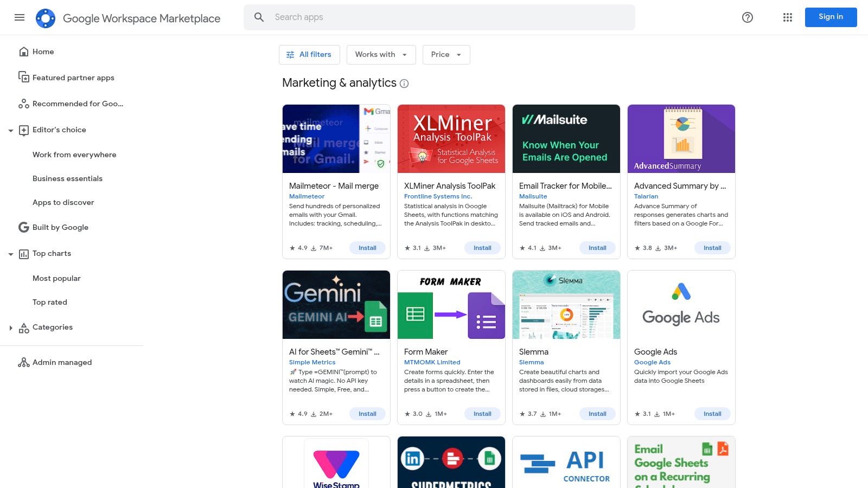Select Work from everywhere item

point(74,155)
